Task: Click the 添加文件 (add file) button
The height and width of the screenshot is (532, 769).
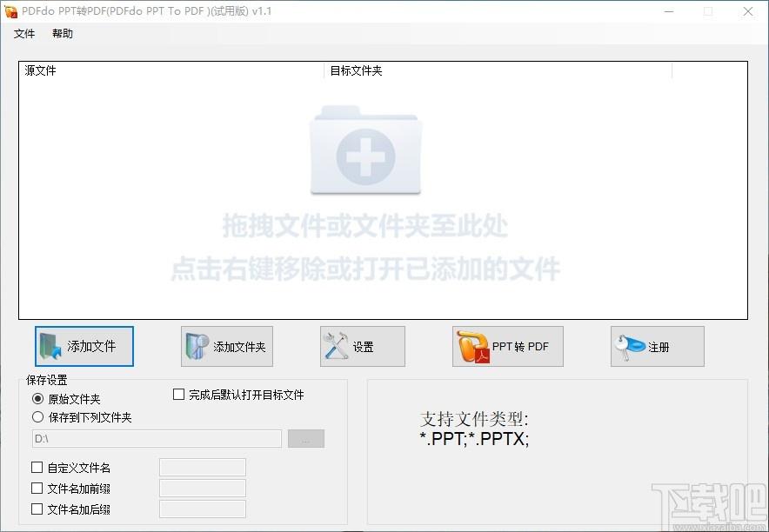Action: [84, 346]
